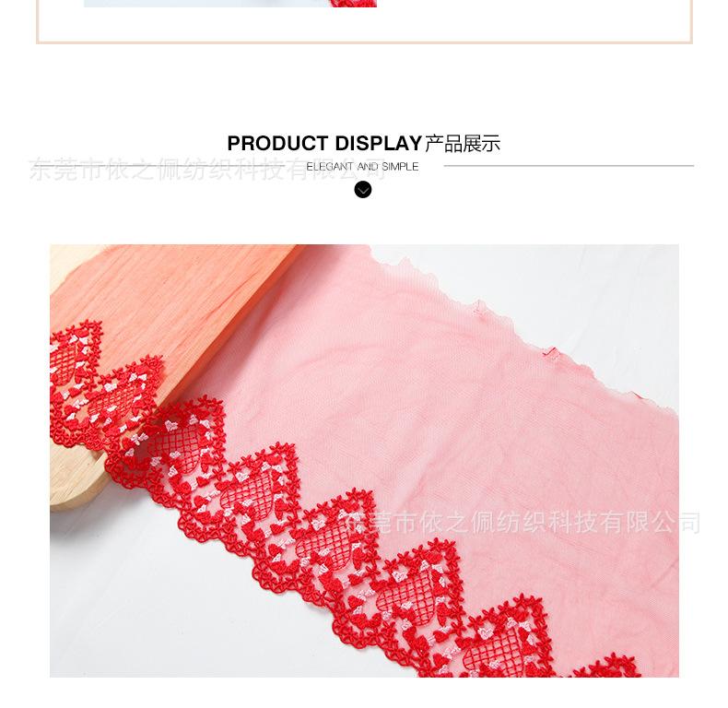Click the 产品展示 Chinese heading
728x708 pixels.
(463, 144)
